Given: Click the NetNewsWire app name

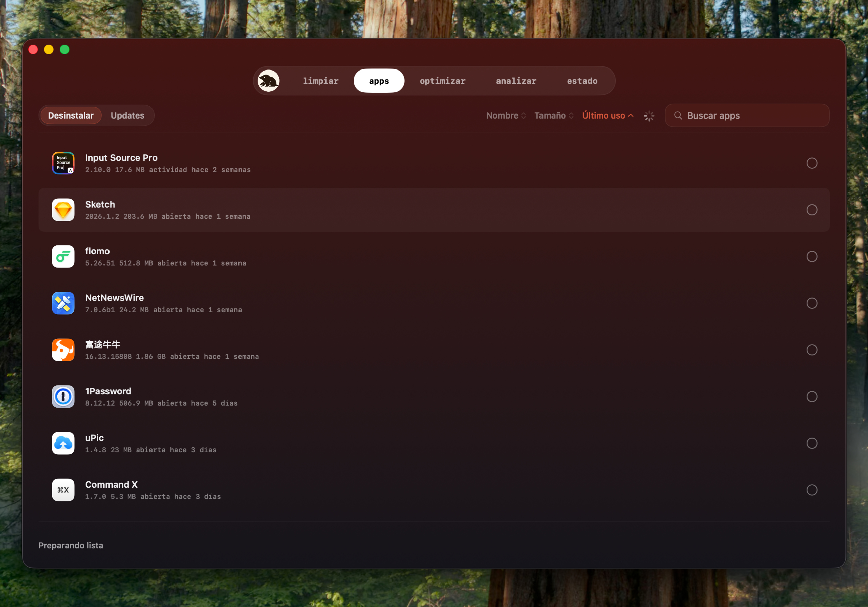Looking at the screenshot, I should [x=115, y=298].
